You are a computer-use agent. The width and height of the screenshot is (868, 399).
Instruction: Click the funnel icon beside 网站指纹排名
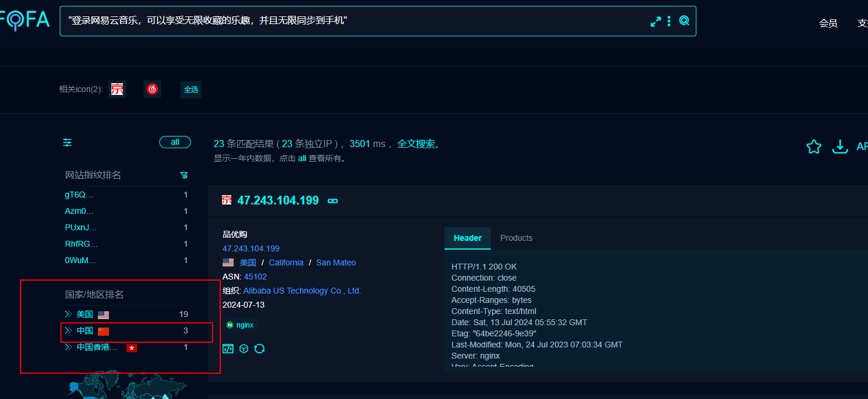184,175
